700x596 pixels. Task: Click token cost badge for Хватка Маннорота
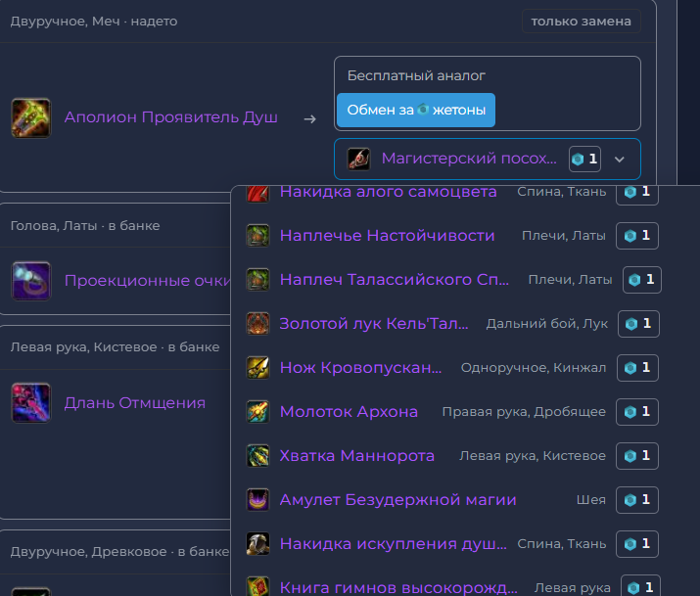click(x=637, y=456)
